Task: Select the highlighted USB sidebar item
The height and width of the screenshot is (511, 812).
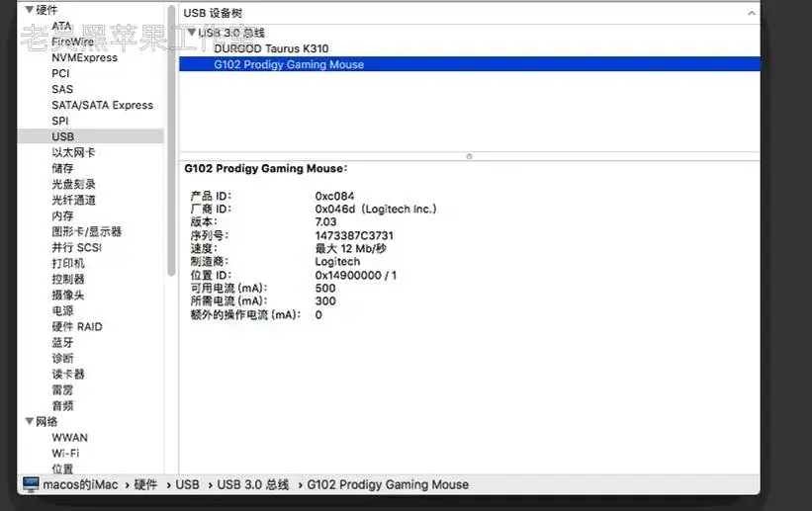Action: pos(91,136)
